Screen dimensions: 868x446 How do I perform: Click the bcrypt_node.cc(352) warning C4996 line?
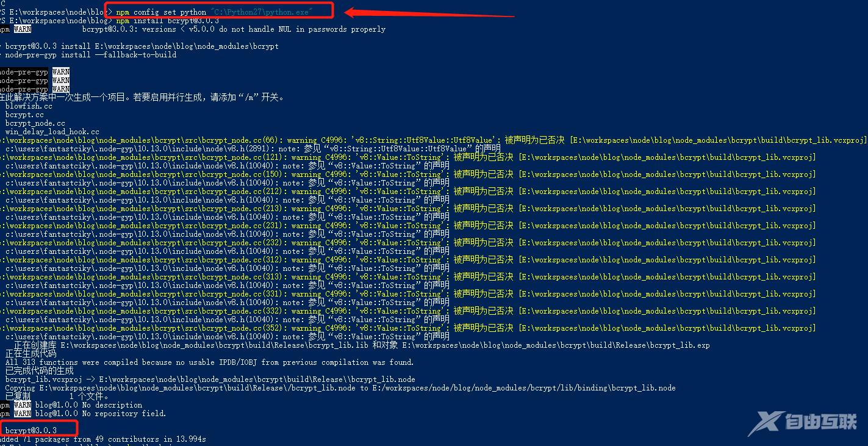[408, 328]
